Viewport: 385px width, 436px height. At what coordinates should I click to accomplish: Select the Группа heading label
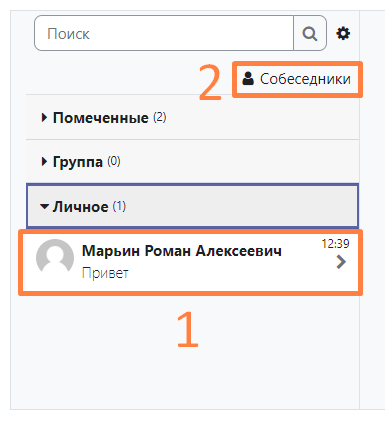coord(78,162)
